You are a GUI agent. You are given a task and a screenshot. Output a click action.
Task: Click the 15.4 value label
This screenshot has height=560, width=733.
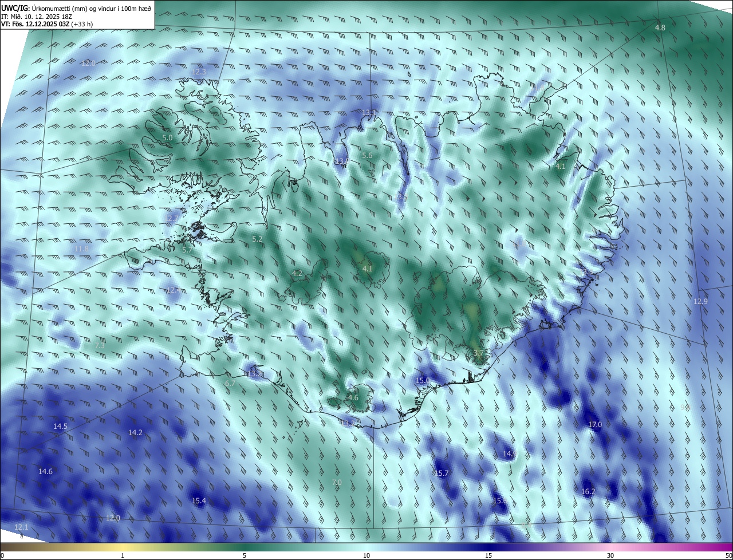click(199, 500)
